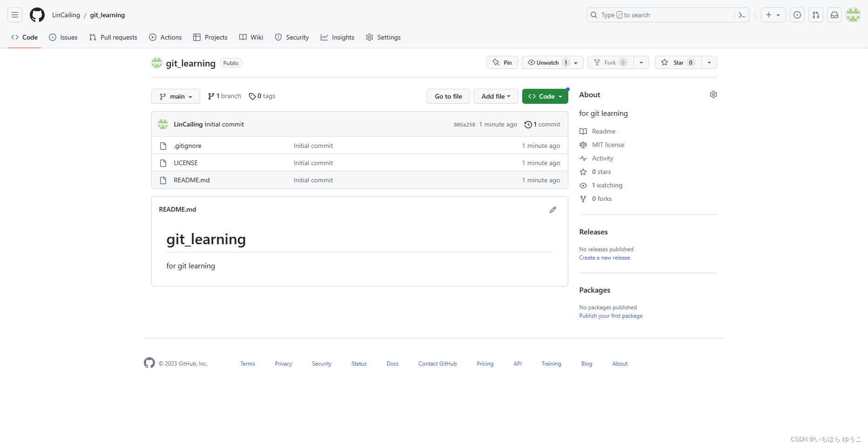The image size is (868, 447).
Task: Open the Add file dropdown
Action: pos(496,96)
